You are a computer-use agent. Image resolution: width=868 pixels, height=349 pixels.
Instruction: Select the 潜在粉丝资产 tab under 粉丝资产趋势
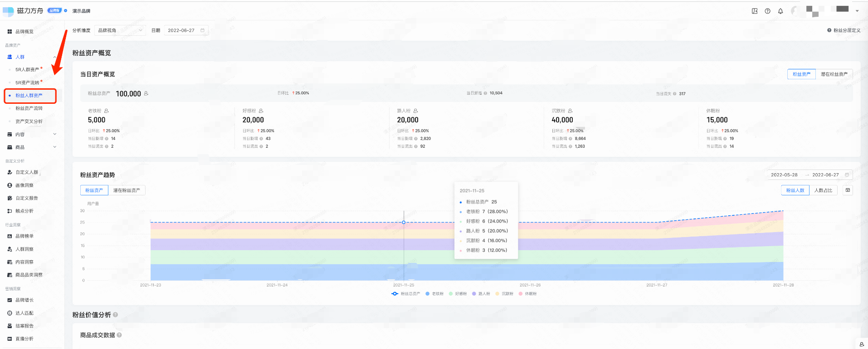(x=127, y=190)
